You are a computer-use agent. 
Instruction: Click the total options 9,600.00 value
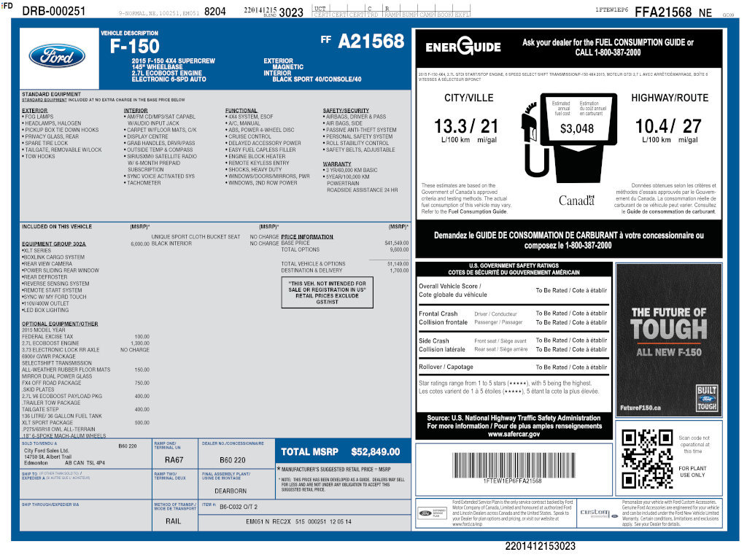[x=399, y=249]
